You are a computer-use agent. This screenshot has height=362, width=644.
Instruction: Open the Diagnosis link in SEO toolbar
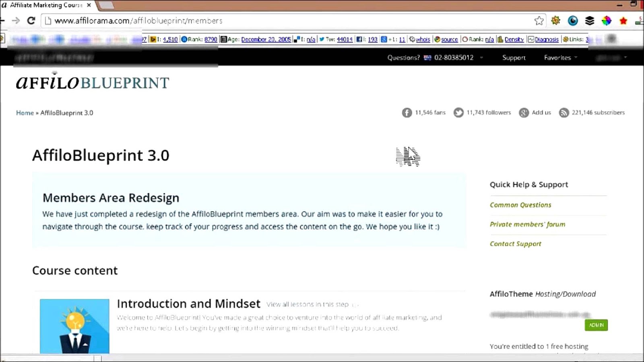(547, 39)
